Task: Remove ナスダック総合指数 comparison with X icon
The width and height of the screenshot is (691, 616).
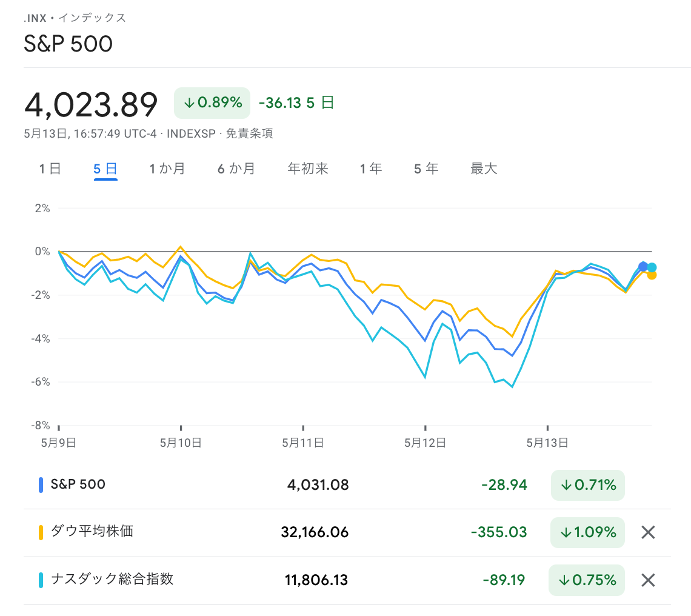Action: tap(648, 580)
